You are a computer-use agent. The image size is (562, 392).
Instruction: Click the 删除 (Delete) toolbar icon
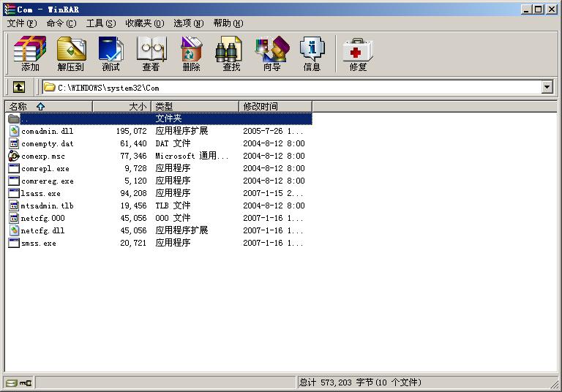pos(191,53)
